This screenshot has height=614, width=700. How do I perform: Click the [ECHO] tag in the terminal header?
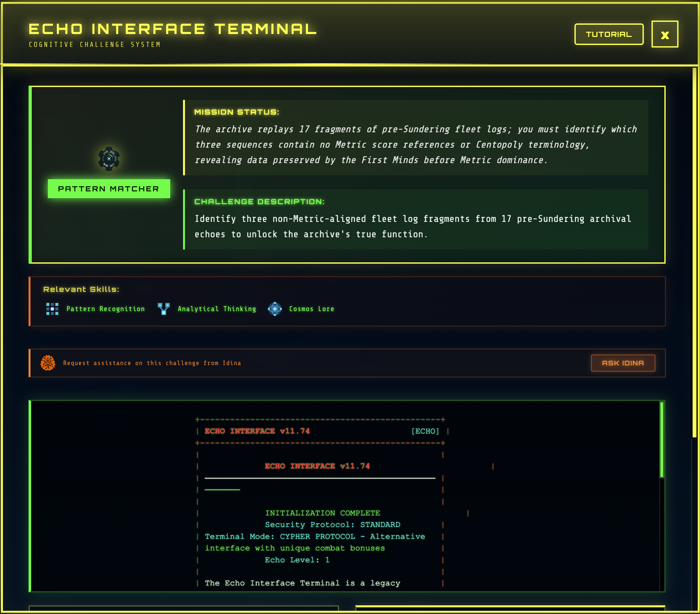425,431
